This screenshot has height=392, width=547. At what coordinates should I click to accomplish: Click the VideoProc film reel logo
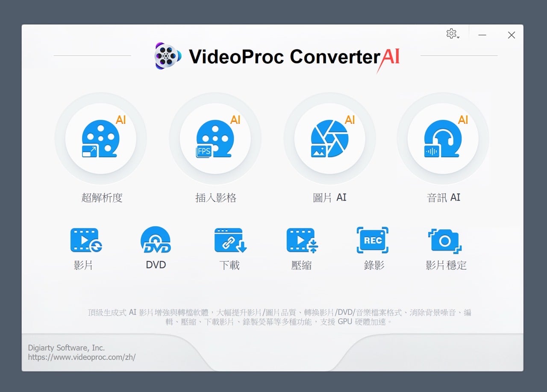pyautogui.click(x=168, y=56)
